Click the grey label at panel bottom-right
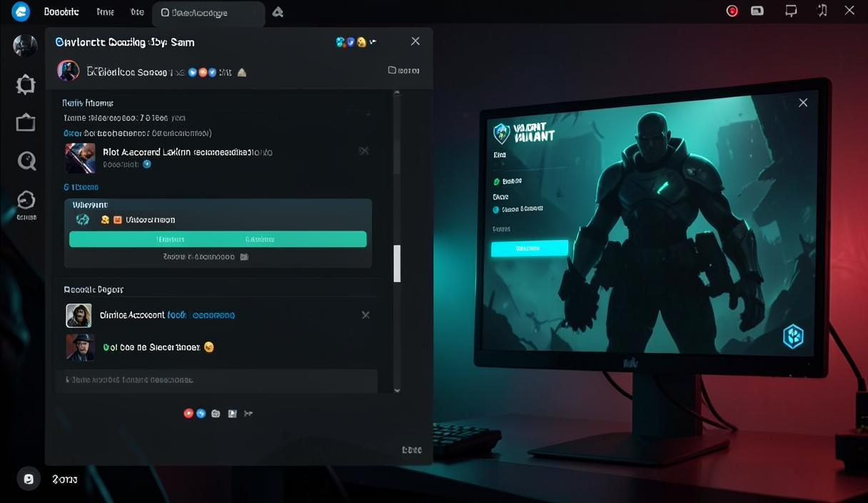The width and height of the screenshot is (868, 503). 412,450
